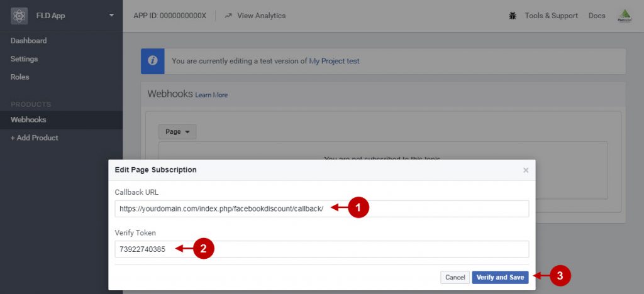Open the View Analytics link
644x294 pixels.
point(261,16)
